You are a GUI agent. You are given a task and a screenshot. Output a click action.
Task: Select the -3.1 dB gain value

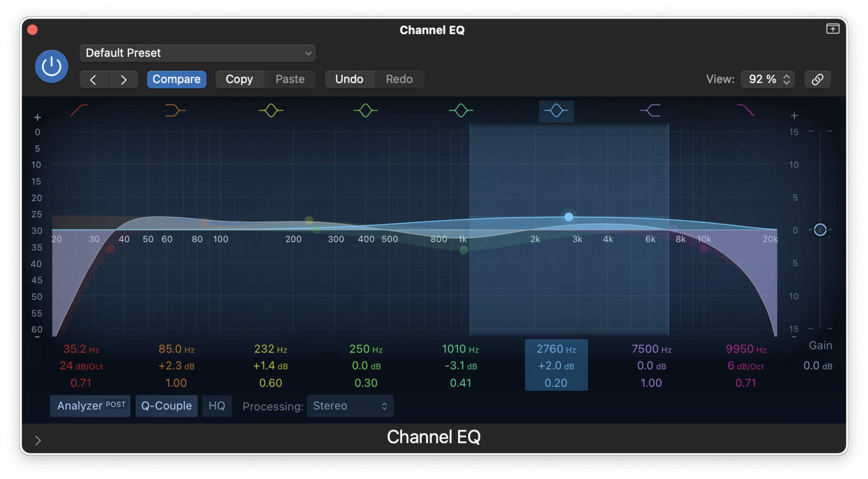click(x=460, y=366)
